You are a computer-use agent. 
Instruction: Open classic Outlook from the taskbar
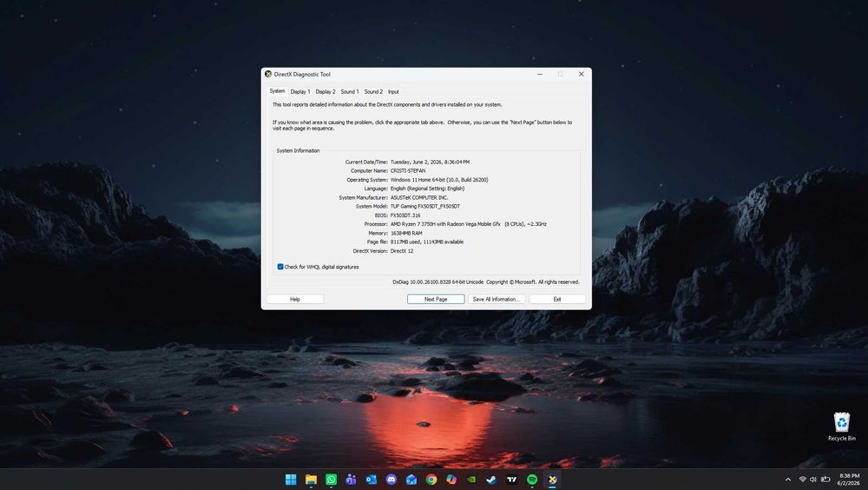(x=371, y=480)
